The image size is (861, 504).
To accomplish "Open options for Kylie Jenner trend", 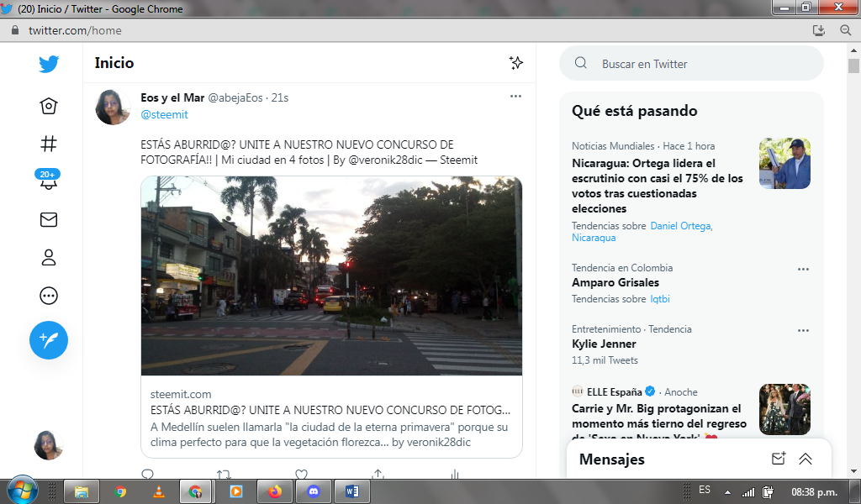I will click(x=803, y=331).
